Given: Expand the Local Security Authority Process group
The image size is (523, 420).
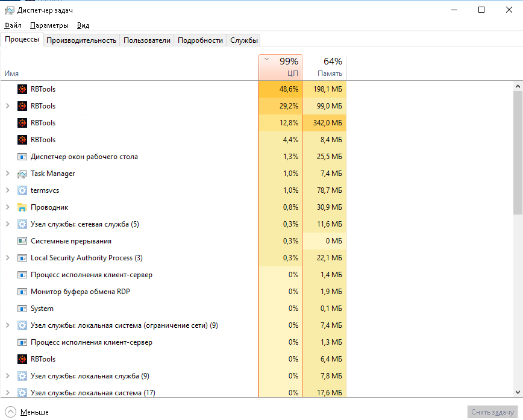Looking at the screenshot, I should [7, 258].
